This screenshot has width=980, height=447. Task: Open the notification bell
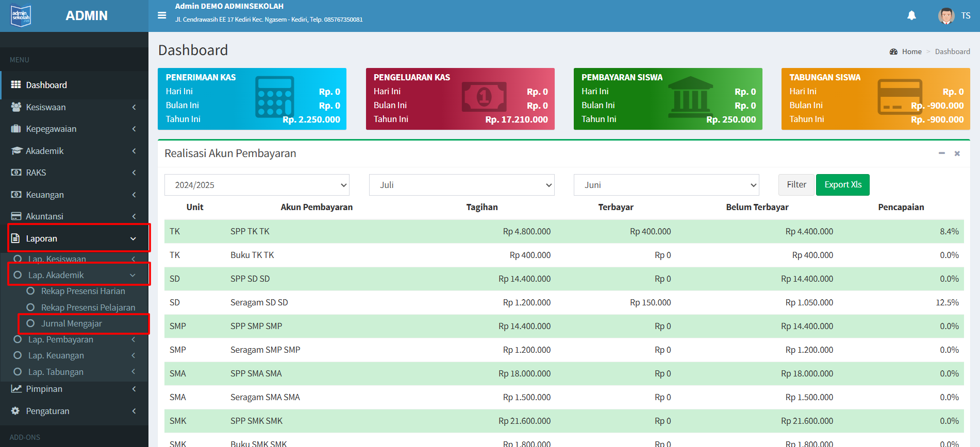click(911, 15)
